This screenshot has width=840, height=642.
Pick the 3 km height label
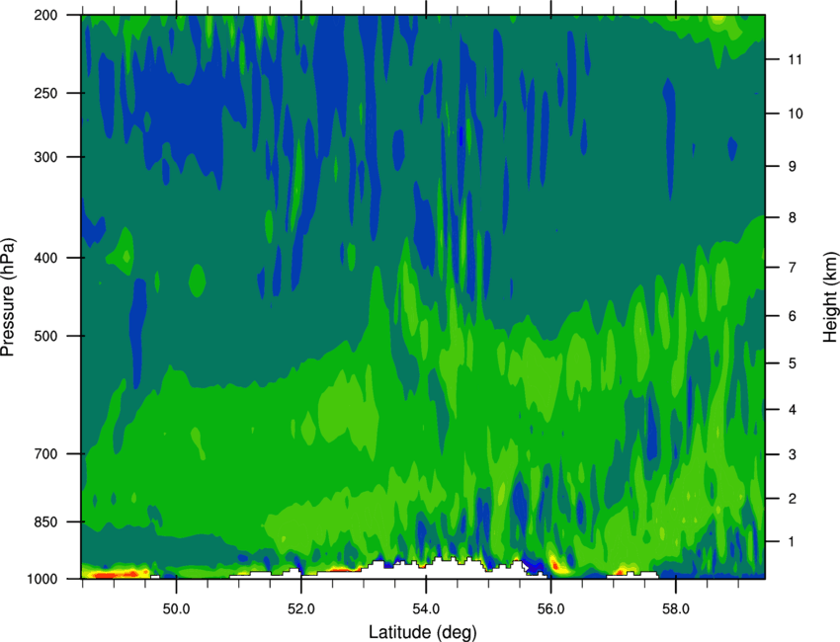793,454
